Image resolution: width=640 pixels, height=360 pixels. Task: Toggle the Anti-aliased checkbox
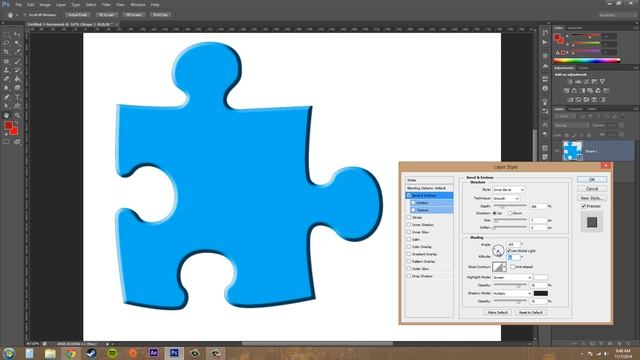click(513, 267)
